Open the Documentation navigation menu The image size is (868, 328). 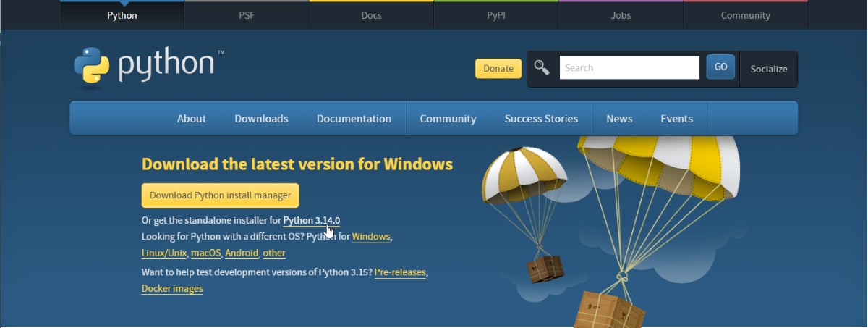click(x=354, y=119)
